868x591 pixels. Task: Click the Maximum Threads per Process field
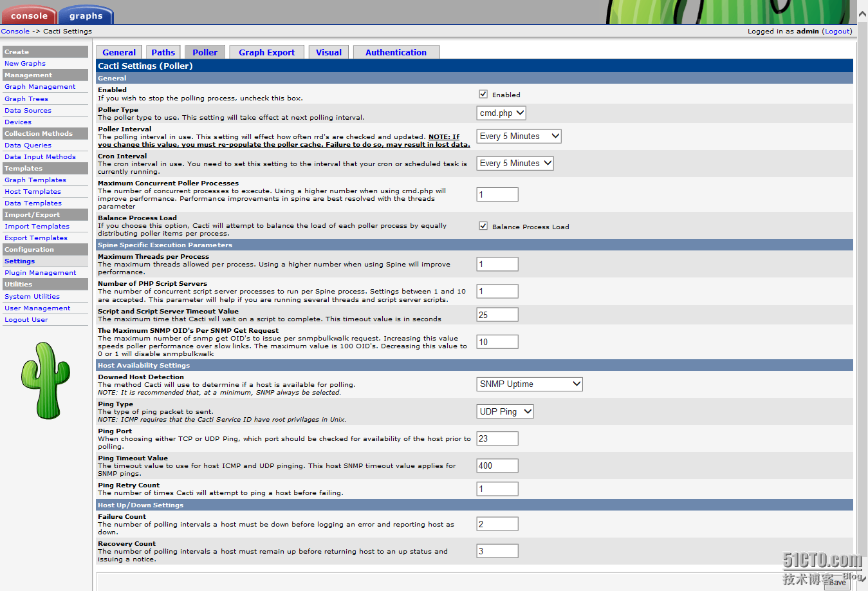pyautogui.click(x=497, y=264)
